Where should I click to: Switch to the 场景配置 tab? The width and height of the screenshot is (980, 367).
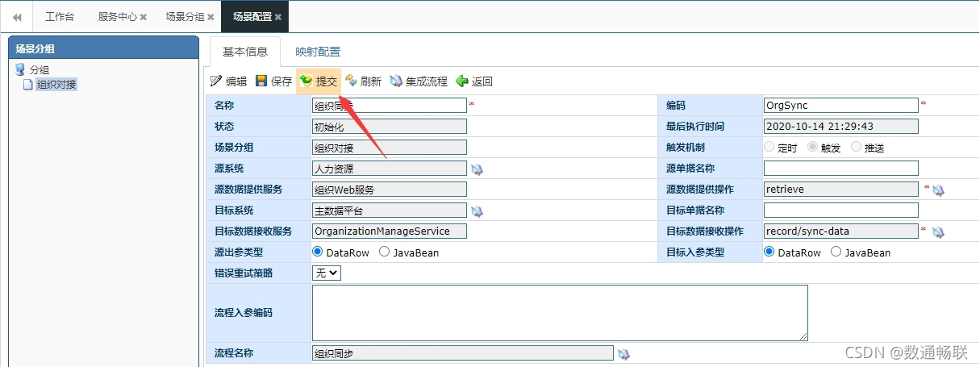[255, 17]
